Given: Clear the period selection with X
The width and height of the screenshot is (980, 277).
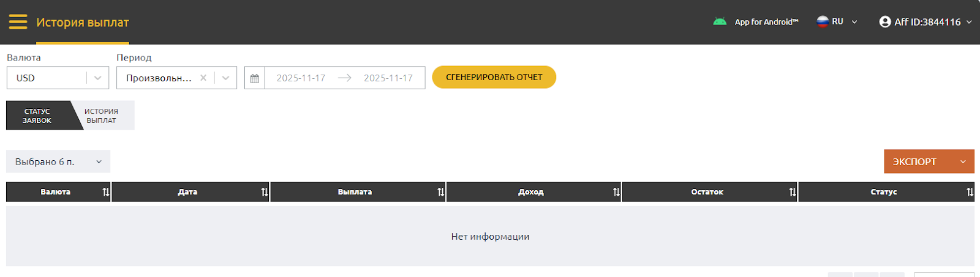Looking at the screenshot, I should pos(203,78).
